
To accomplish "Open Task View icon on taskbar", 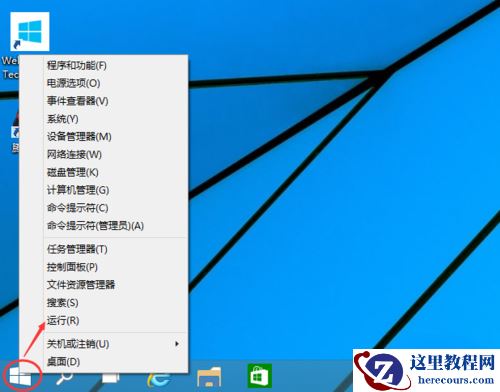I will 111,378.
